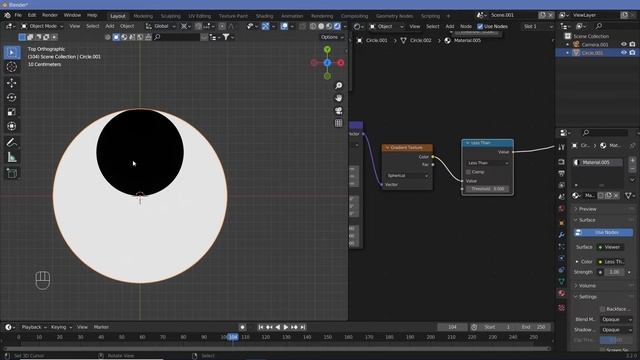Viewport: 640px width, 360px height.
Task: Switch orthographic/perspective with grid icon
Action: pos(339,123)
